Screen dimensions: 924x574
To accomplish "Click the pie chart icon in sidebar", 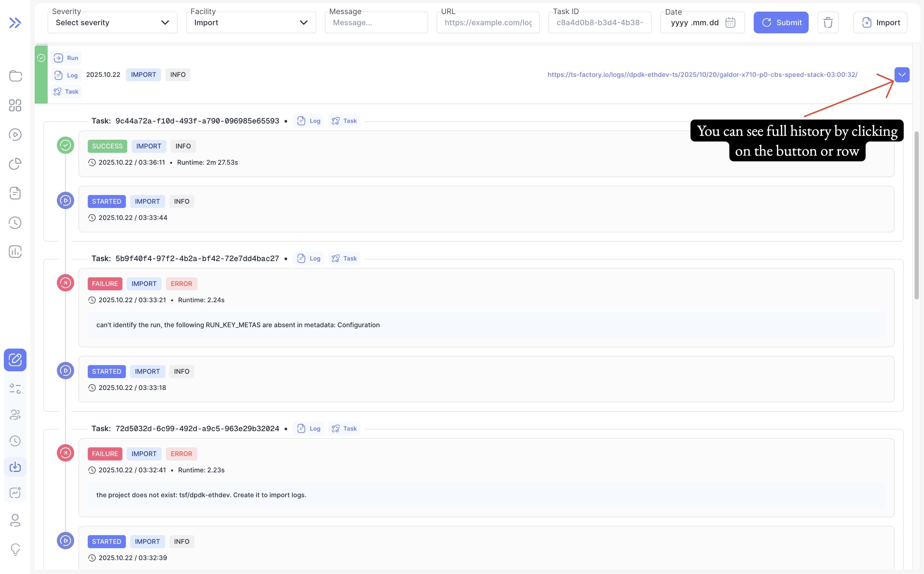I will tap(15, 164).
